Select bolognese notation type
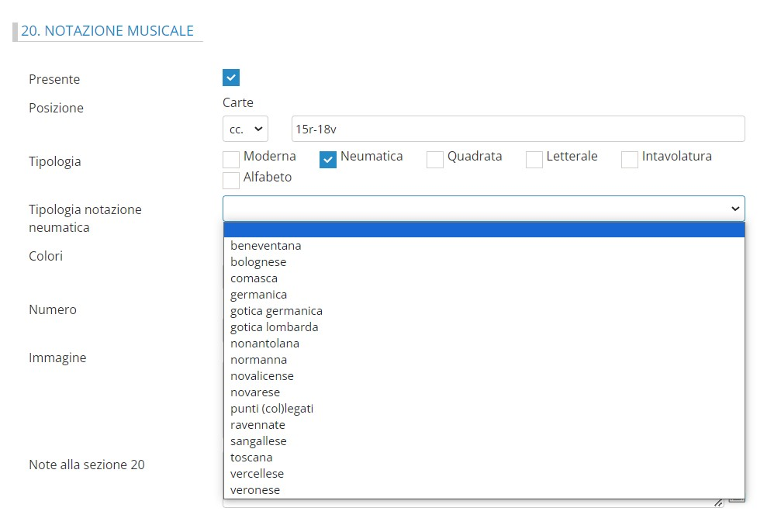781x532 pixels. click(x=258, y=262)
